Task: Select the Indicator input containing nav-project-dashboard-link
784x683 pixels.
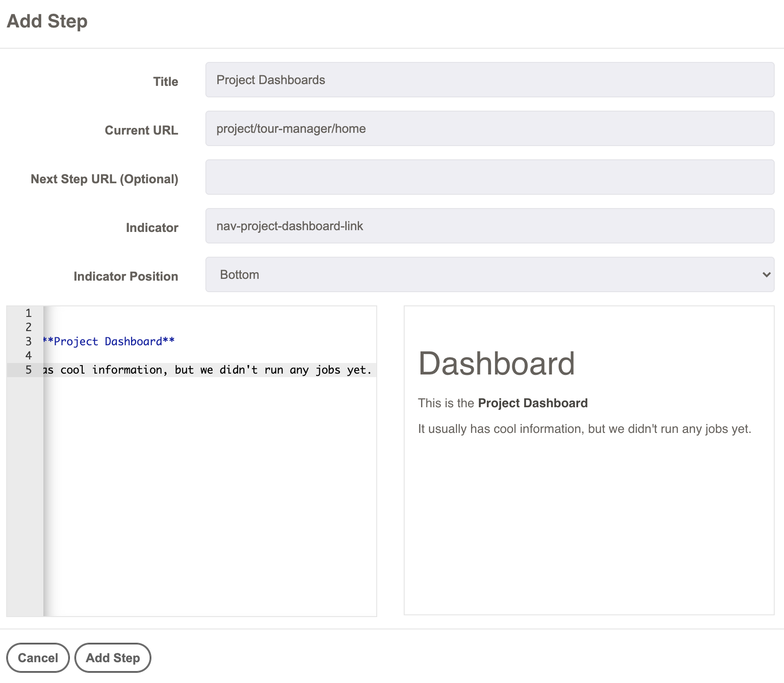Action: click(489, 226)
